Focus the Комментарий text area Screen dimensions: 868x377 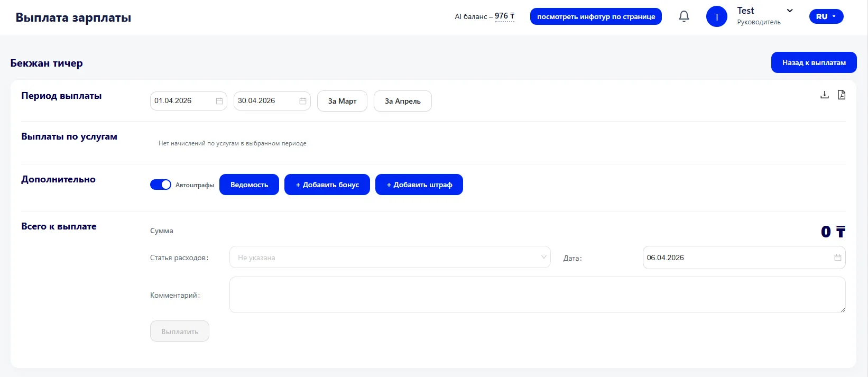point(537,295)
